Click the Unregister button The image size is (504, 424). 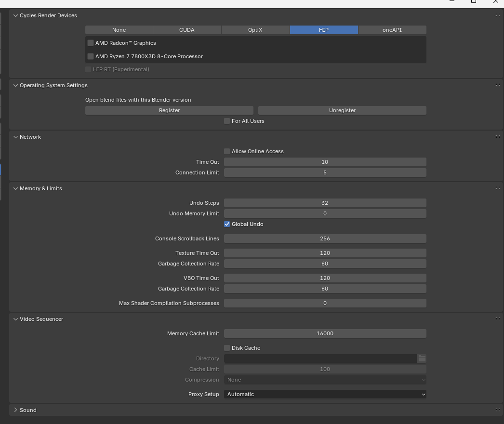[x=342, y=110]
